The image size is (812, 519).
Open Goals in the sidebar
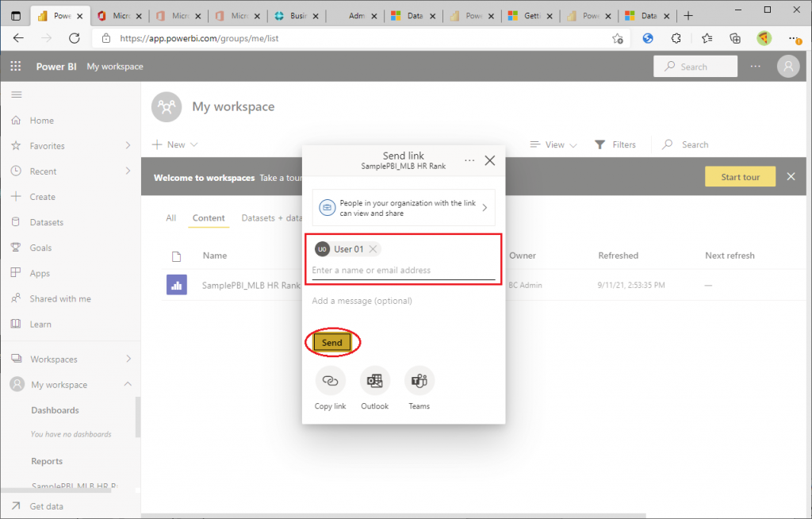[40, 248]
